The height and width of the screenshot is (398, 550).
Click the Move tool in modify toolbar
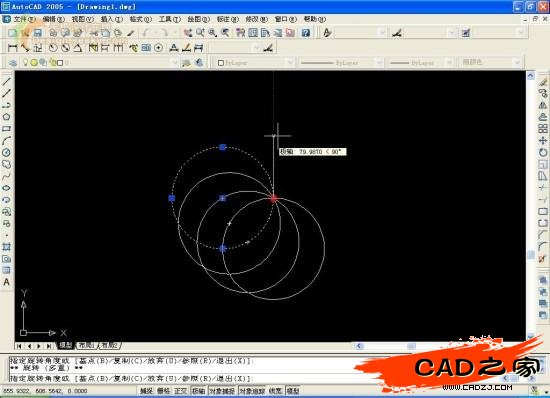(543, 141)
